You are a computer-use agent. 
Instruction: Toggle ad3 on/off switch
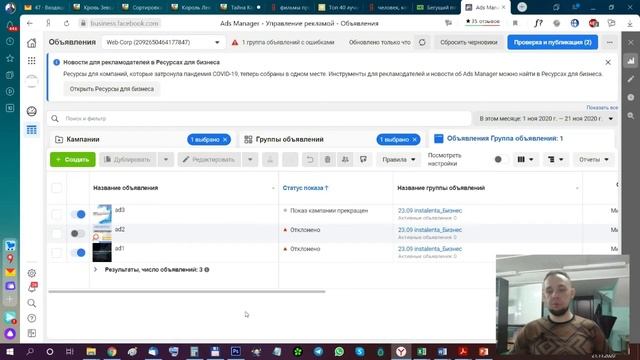pyautogui.click(x=78, y=214)
